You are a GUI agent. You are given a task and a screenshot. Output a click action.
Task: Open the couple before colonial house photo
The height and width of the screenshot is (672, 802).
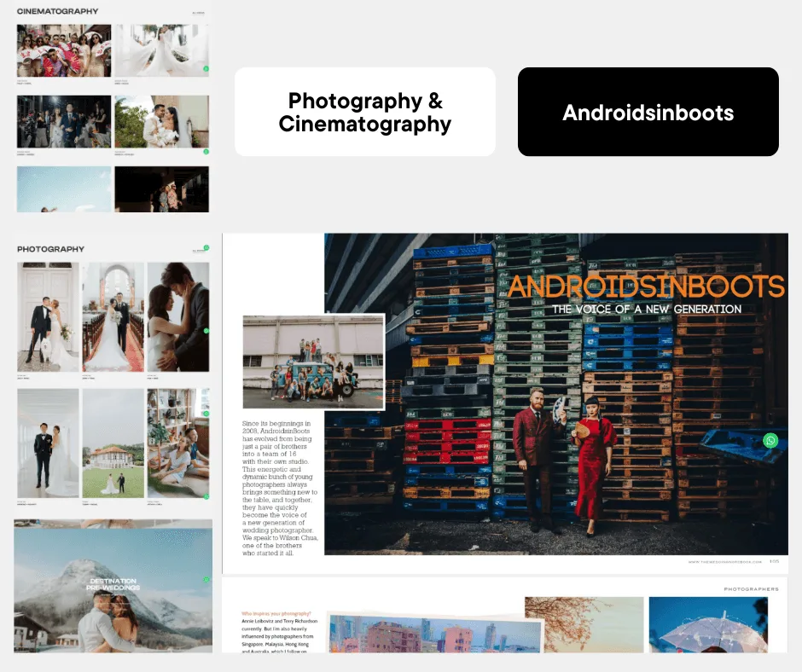113,443
